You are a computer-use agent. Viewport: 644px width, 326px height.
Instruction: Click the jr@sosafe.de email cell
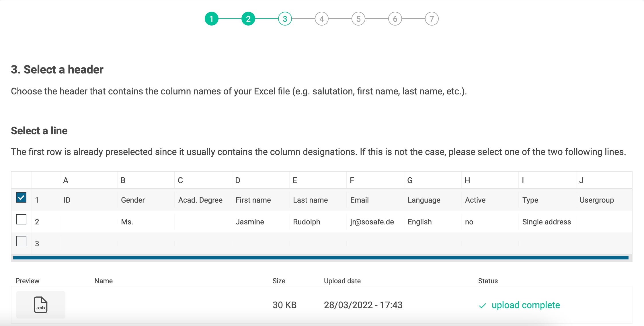pos(372,222)
